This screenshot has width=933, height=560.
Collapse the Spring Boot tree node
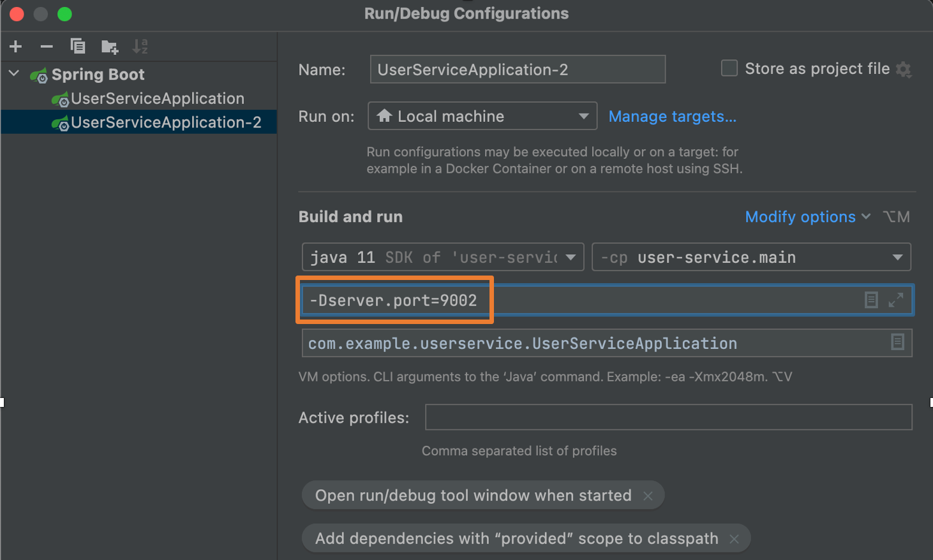14,73
